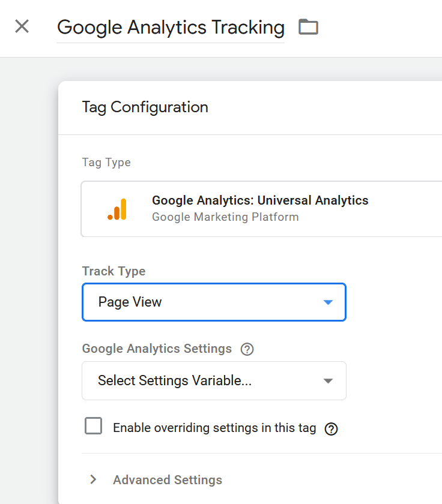This screenshot has height=504, width=442.
Task: Click the 'Enable overriding settings in this tag' text
Action: tap(214, 428)
